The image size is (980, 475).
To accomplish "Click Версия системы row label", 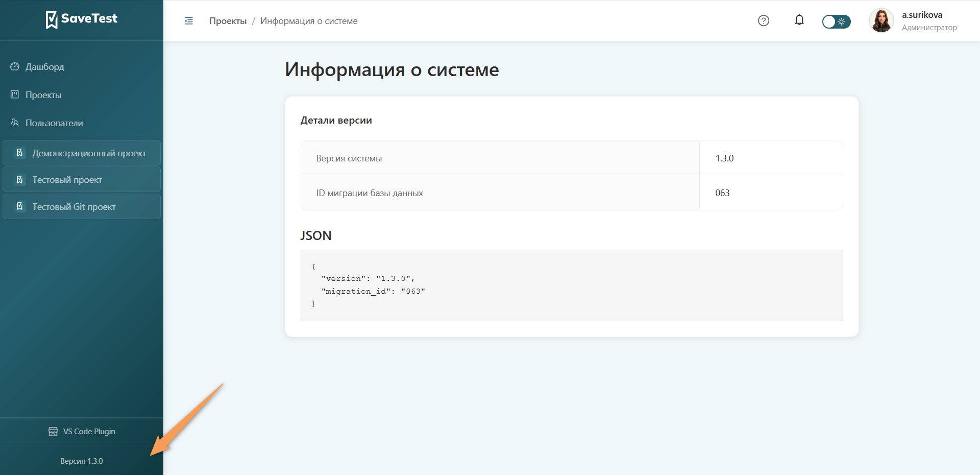I will click(349, 158).
